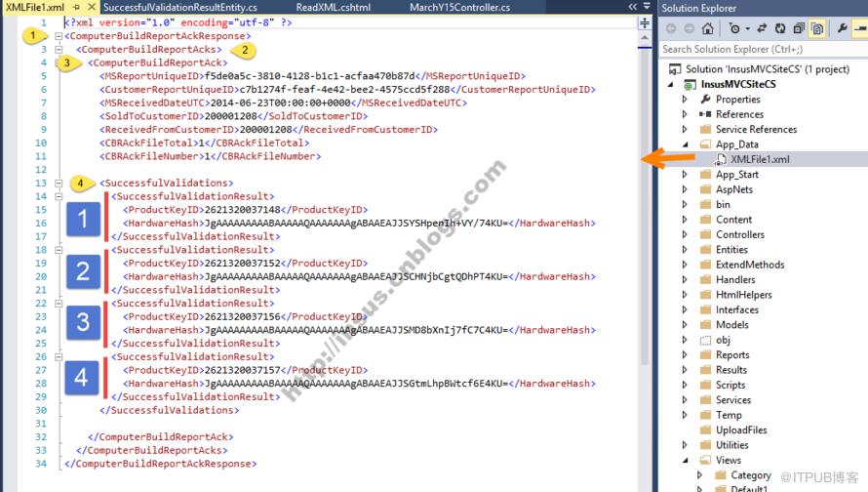This screenshot has height=492, width=868.
Task: Open Properties wrench icon
Action: click(842, 28)
